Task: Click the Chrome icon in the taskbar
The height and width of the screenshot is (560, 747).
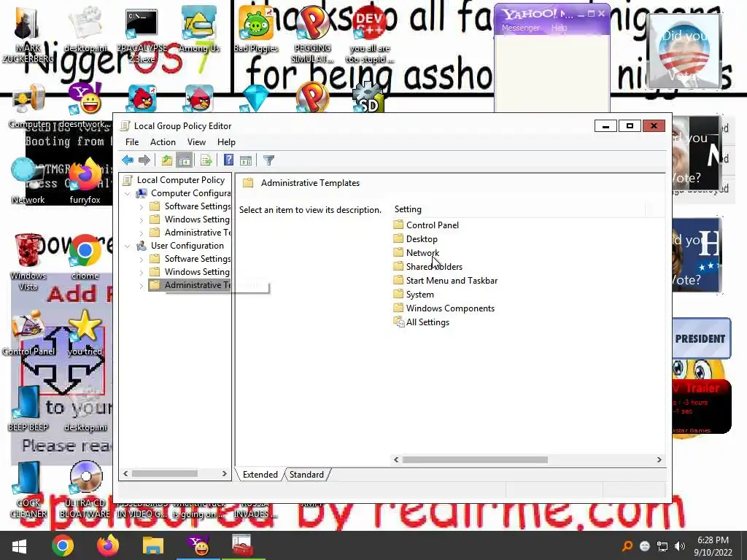Action: point(63,545)
